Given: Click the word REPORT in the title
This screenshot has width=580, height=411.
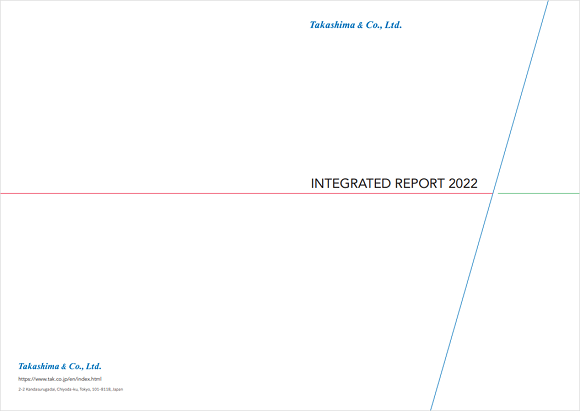Looking at the screenshot, I should (419, 183).
